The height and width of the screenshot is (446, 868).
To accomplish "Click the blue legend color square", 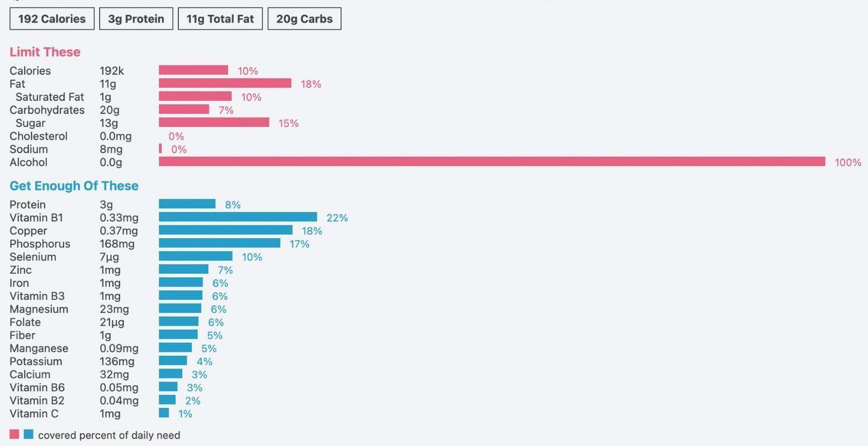I will tap(29, 434).
